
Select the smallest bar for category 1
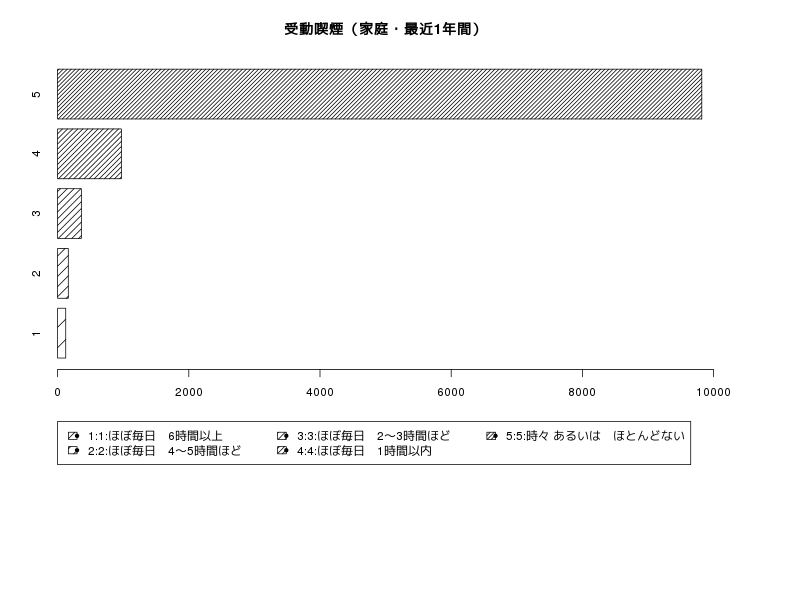pyautogui.click(x=61, y=333)
